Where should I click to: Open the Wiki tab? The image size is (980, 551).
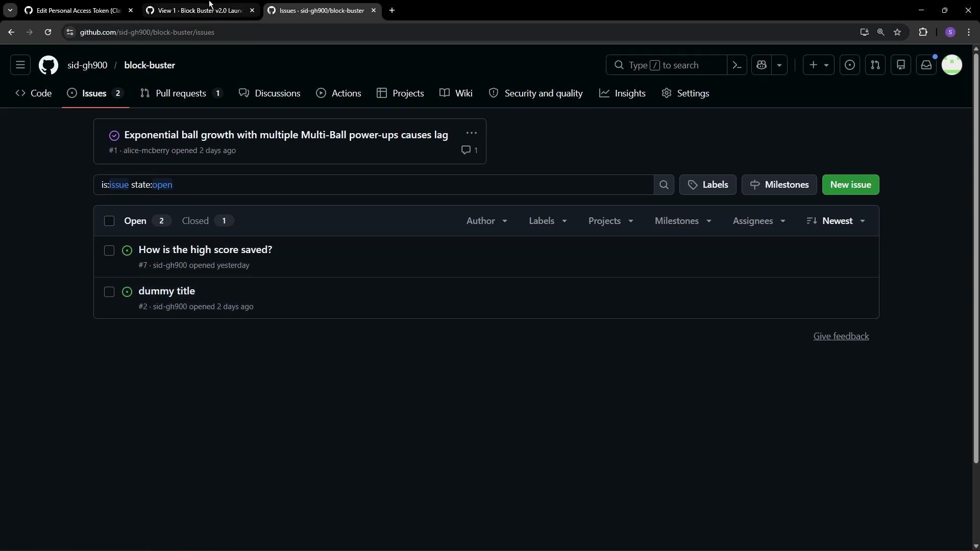tap(456, 93)
